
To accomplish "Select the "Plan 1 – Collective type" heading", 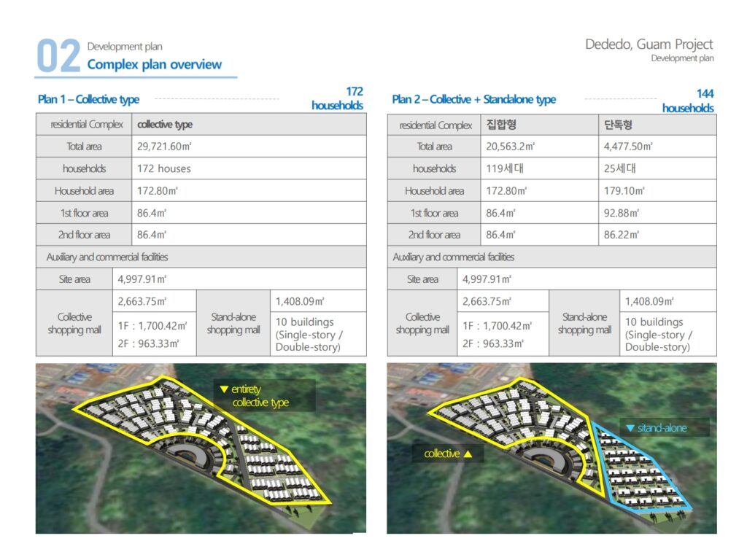I will 88,99.
